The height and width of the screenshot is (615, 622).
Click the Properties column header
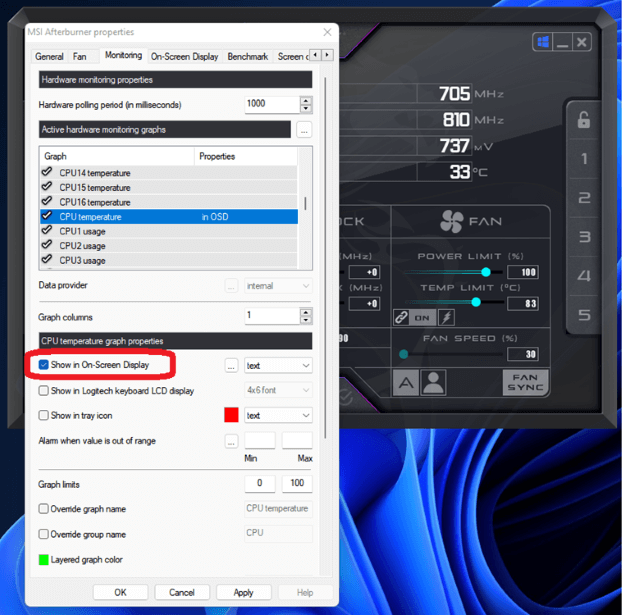246,156
